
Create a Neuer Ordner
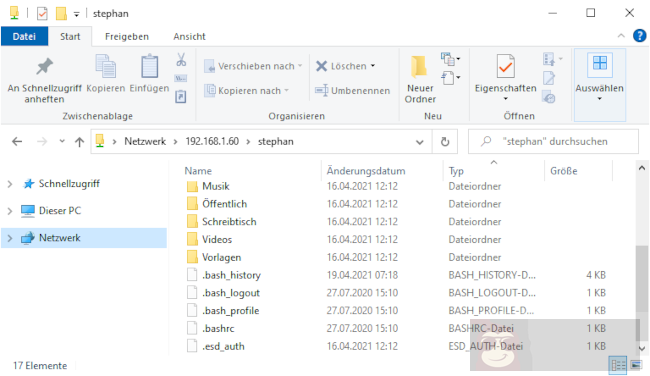[420, 80]
